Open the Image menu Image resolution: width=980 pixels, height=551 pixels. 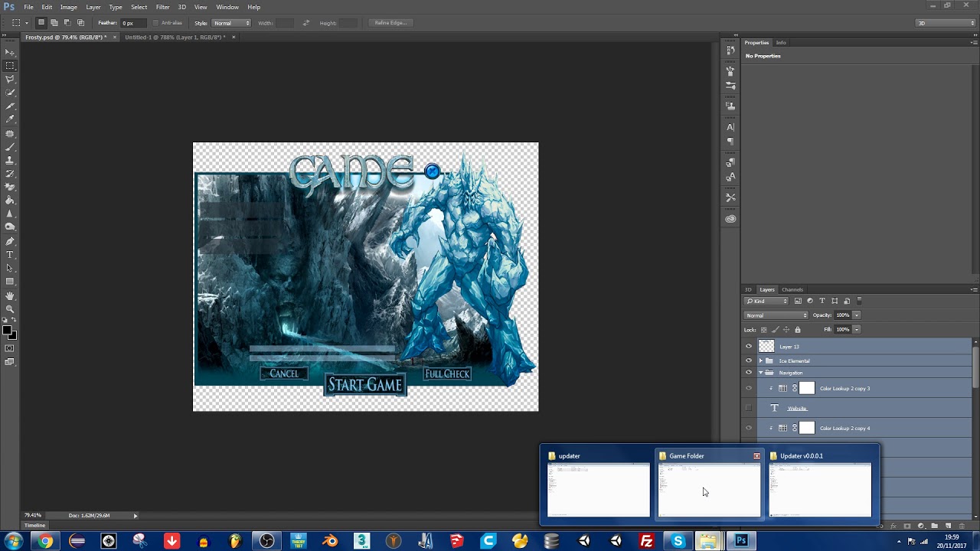69,7
